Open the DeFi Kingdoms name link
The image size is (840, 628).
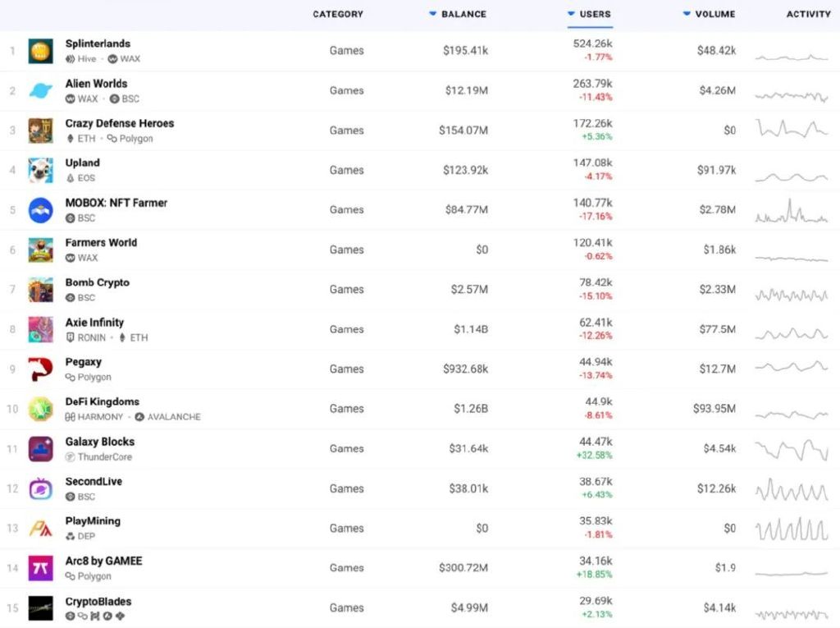103,401
